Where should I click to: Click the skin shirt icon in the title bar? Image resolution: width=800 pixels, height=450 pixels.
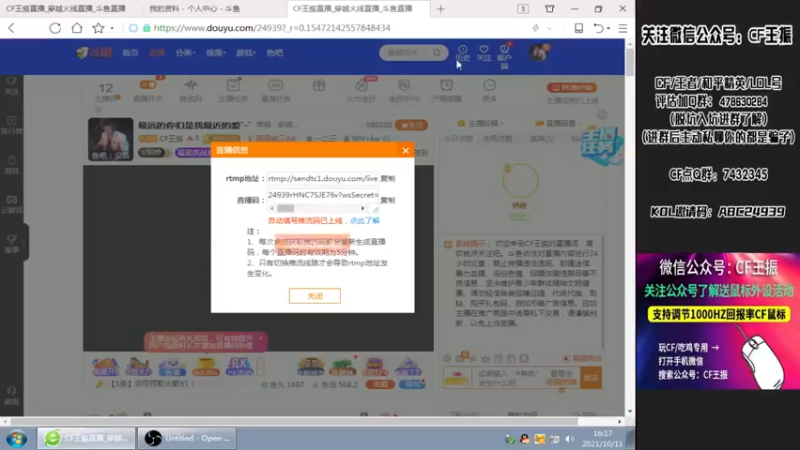549,9
